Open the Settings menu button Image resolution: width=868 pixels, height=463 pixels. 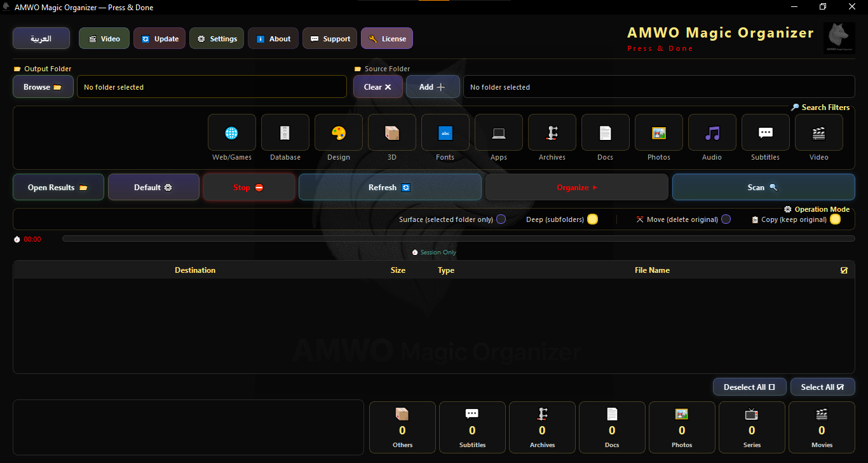(217, 39)
